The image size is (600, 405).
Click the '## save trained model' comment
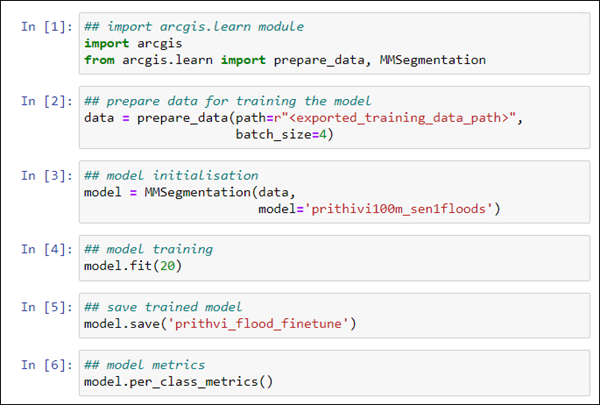tap(163, 307)
